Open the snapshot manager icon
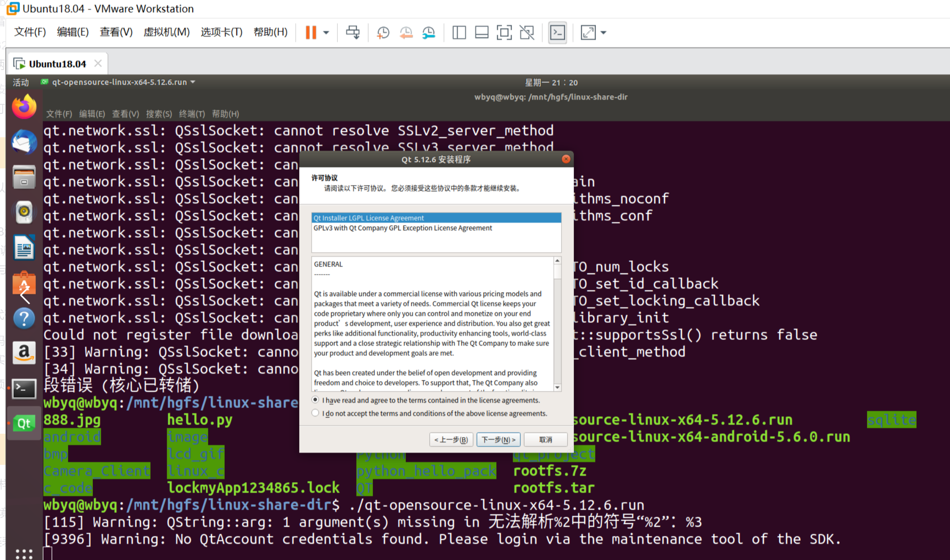 click(429, 32)
